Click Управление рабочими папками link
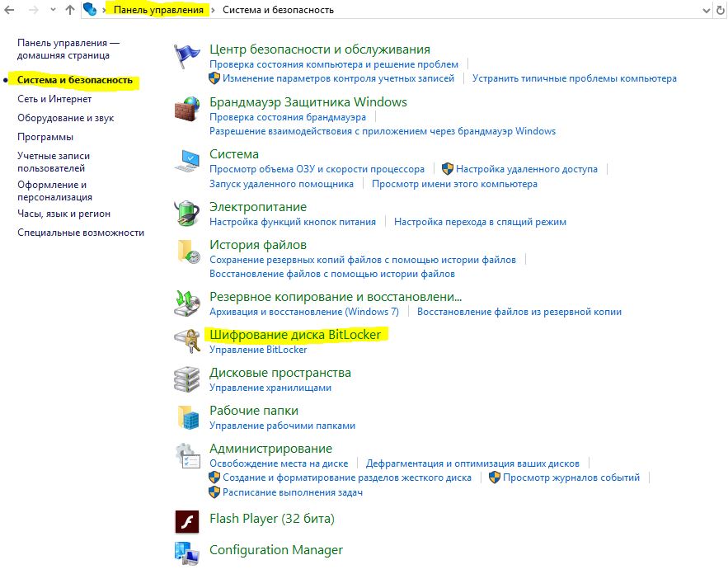The height and width of the screenshot is (574, 728). 282,426
